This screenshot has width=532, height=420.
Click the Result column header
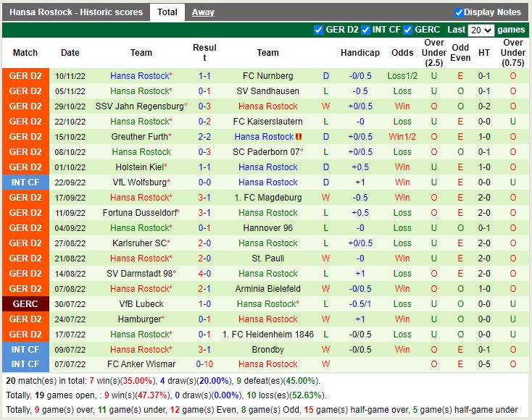point(204,53)
